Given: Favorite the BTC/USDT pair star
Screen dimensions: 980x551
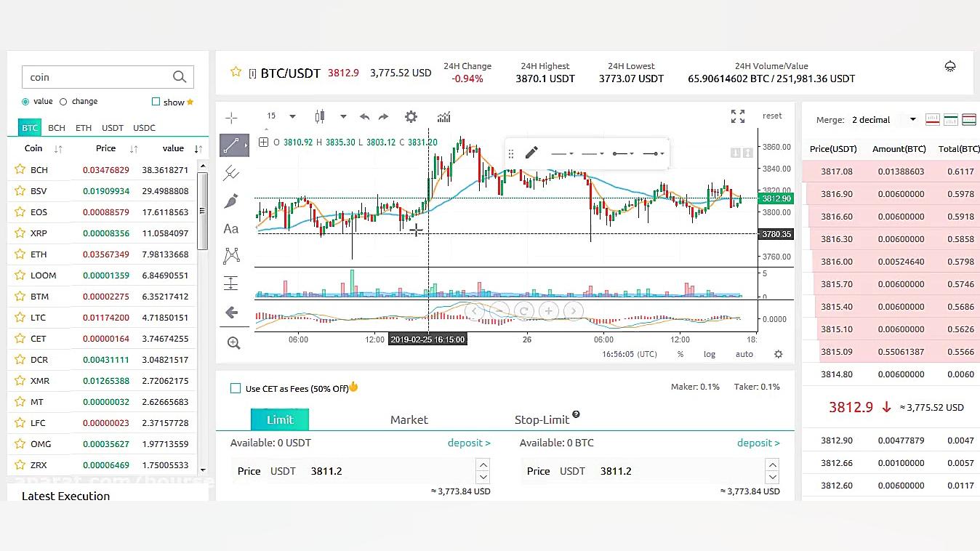Looking at the screenshot, I should (x=236, y=71).
